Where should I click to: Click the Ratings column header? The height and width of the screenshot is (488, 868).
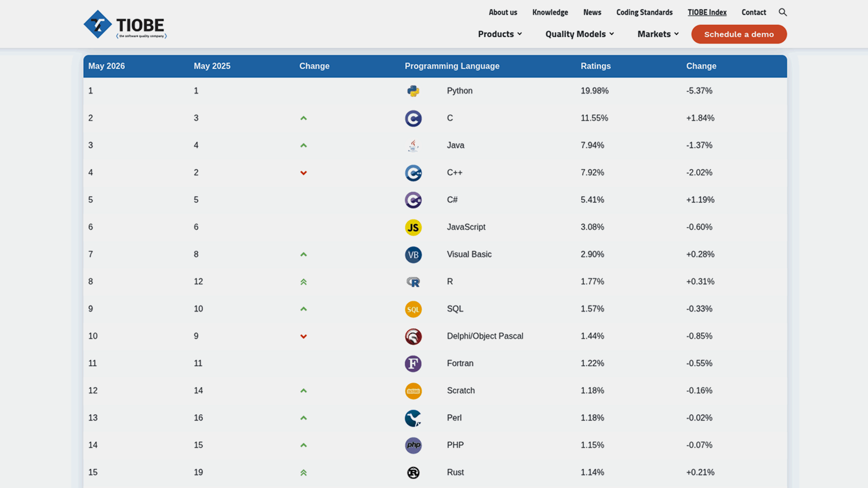point(595,66)
